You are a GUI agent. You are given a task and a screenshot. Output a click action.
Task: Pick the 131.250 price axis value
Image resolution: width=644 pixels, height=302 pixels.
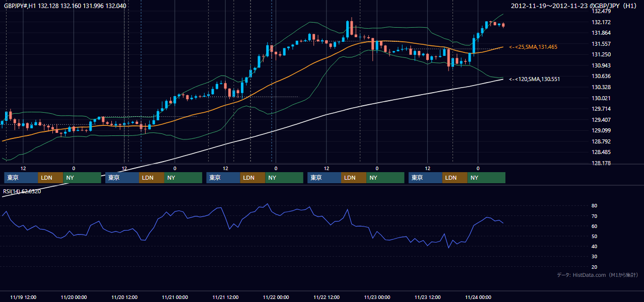click(601, 54)
